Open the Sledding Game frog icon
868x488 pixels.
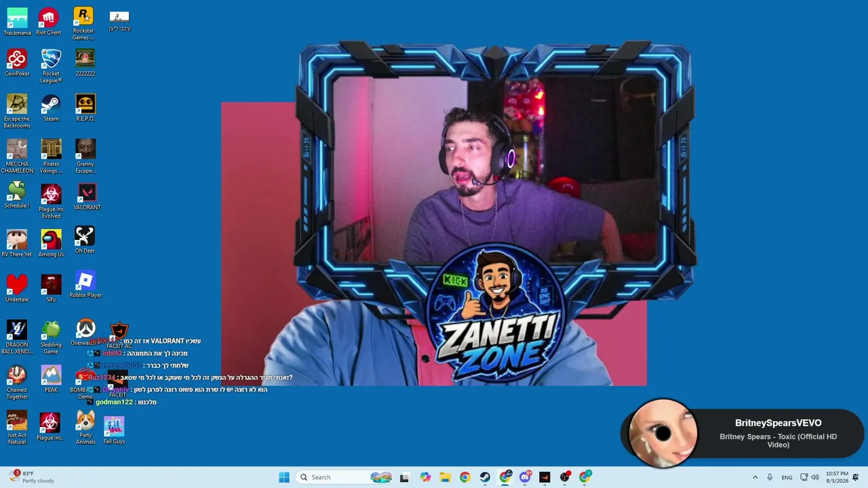click(51, 338)
